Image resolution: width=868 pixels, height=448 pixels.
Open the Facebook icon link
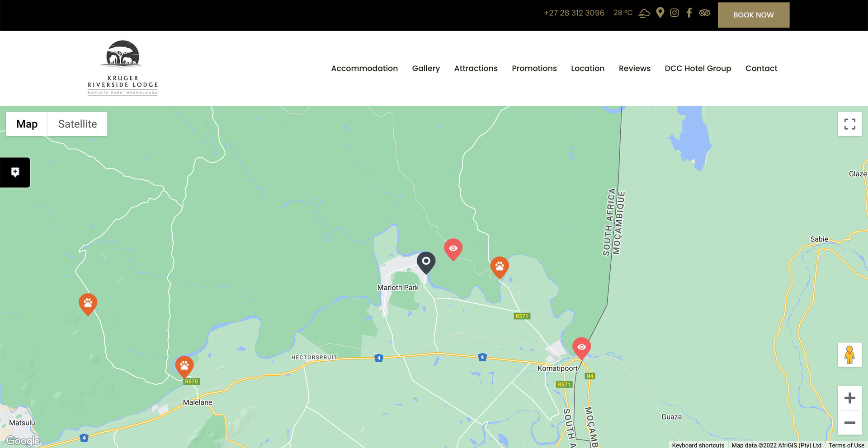pyautogui.click(x=689, y=13)
